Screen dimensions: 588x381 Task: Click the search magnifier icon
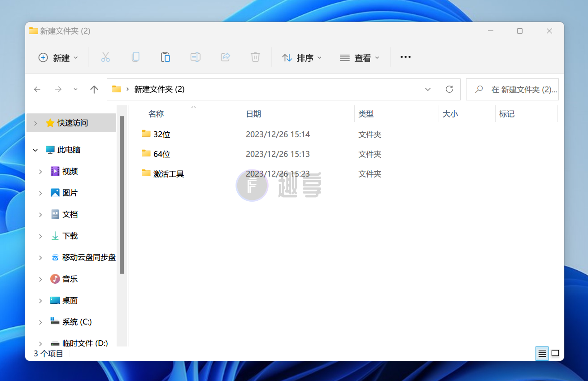click(479, 89)
